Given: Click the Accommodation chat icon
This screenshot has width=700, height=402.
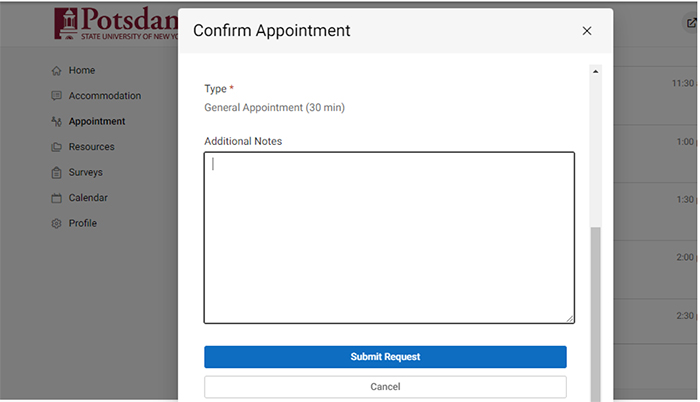Looking at the screenshot, I should point(56,96).
